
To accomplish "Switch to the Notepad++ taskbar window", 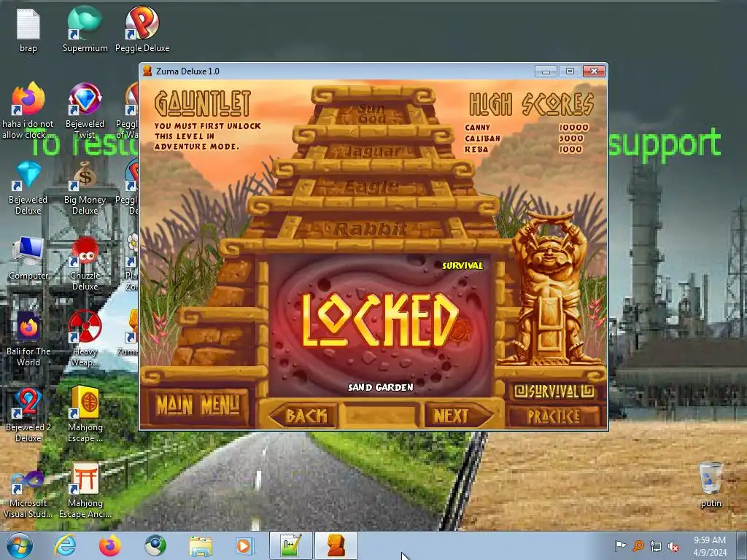I will [x=290, y=545].
